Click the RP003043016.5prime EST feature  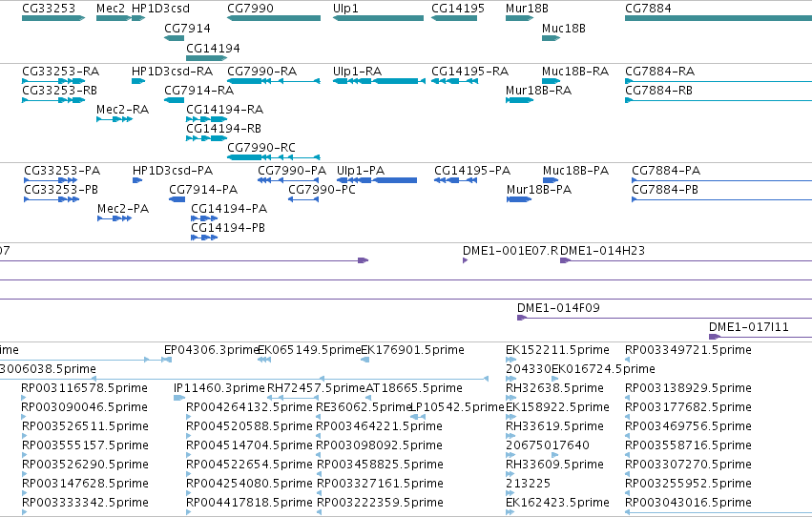[x=718, y=512]
